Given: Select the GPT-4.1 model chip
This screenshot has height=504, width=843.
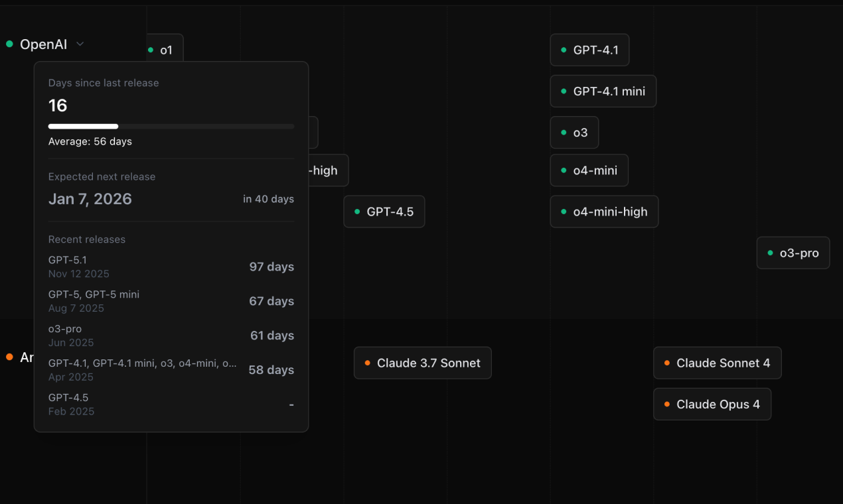Looking at the screenshot, I should click(x=589, y=50).
